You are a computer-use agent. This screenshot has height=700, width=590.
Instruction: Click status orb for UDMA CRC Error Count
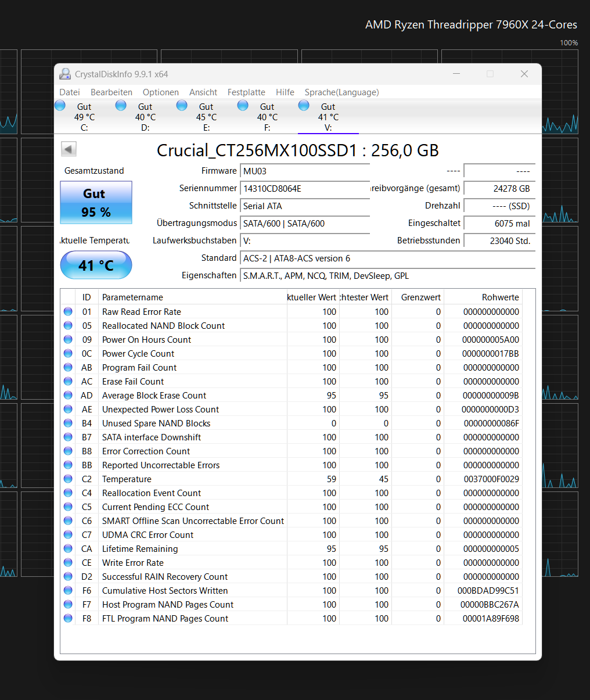(68, 535)
